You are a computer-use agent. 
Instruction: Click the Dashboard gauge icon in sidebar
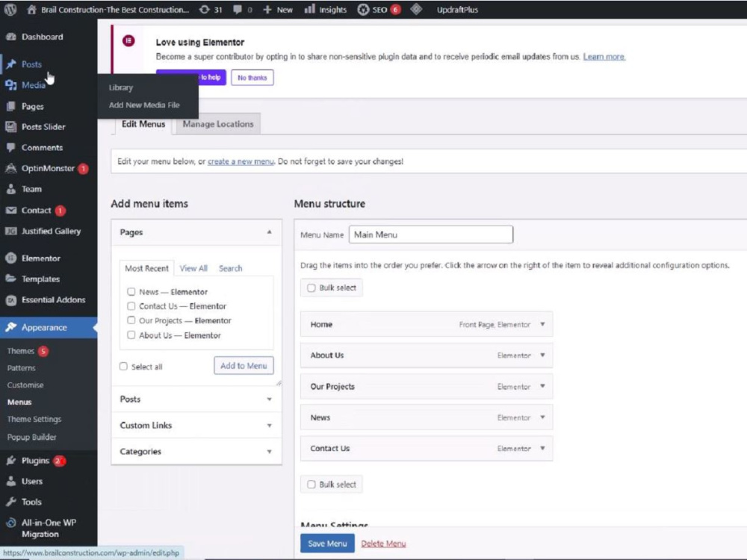click(x=11, y=37)
